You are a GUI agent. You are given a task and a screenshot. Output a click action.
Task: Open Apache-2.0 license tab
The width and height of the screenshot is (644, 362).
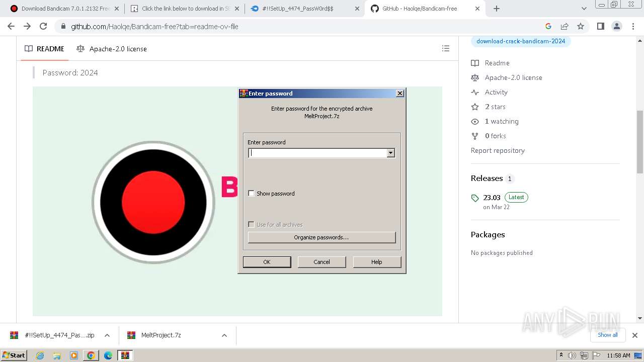click(112, 49)
